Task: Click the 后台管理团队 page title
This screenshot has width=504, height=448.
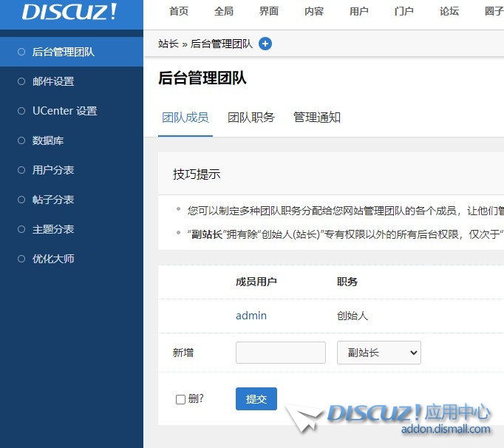Action: click(x=202, y=78)
